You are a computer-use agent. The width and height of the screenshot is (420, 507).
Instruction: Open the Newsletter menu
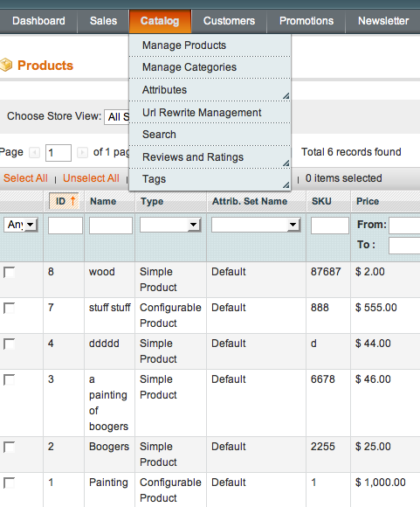(x=383, y=21)
